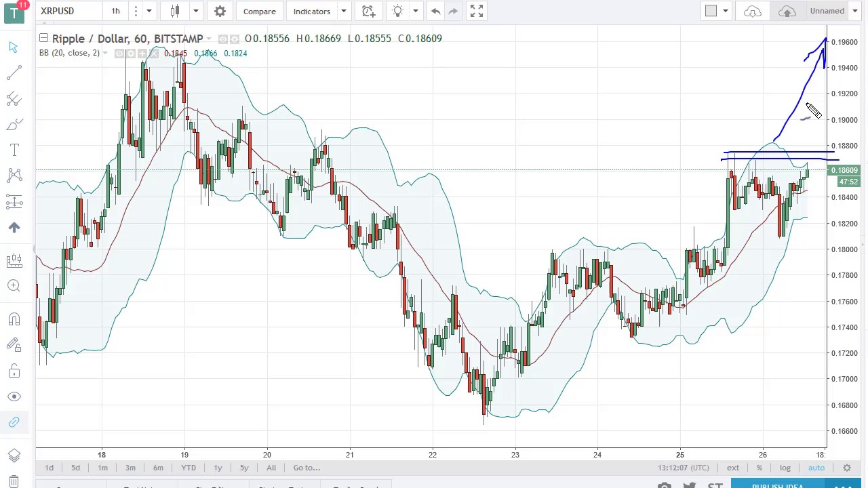Select the 5y time range
Image resolution: width=868 pixels, height=488 pixels.
[244, 468]
